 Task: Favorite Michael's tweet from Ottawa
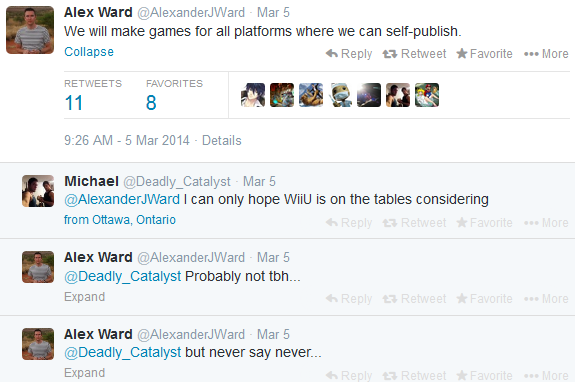pos(484,223)
